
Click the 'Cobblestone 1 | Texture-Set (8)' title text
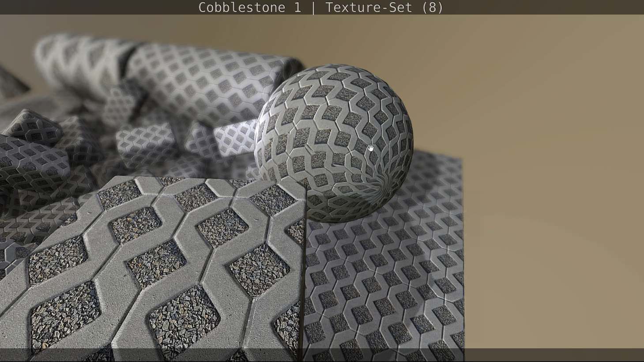pyautogui.click(x=321, y=8)
